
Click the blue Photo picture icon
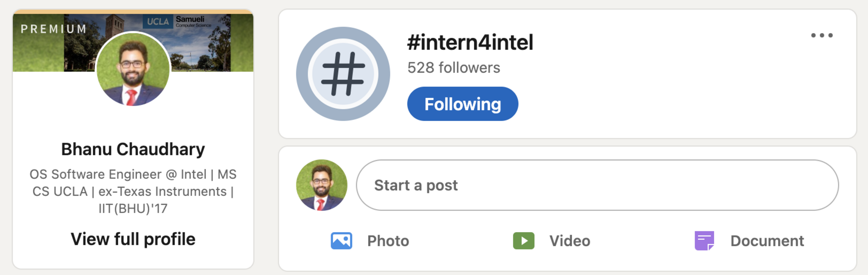click(x=341, y=241)
